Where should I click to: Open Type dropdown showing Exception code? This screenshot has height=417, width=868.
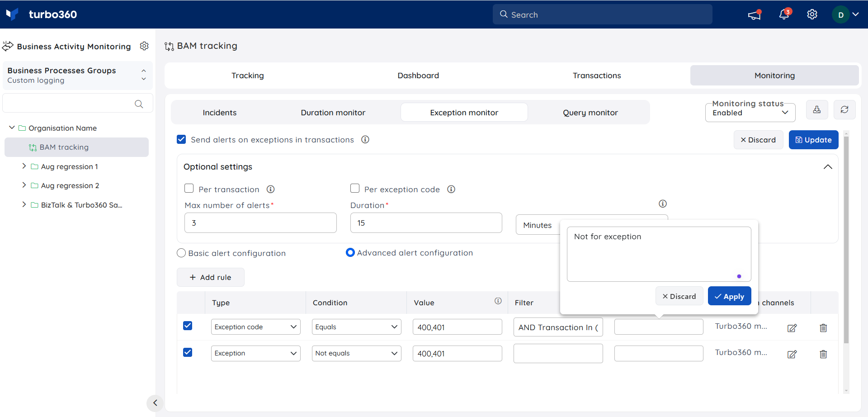point(255,327)
